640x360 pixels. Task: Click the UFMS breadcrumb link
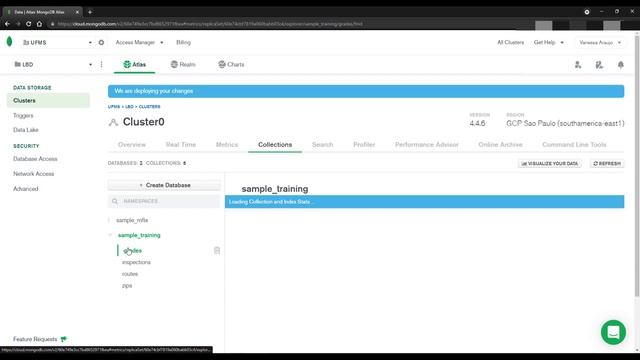click(x=114, y=107)
